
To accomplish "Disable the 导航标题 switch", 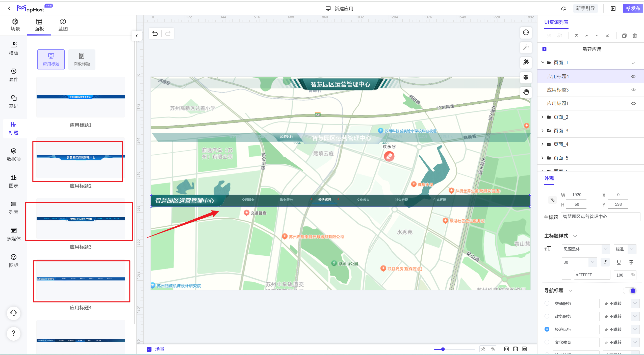I will [x=630, y=291].
